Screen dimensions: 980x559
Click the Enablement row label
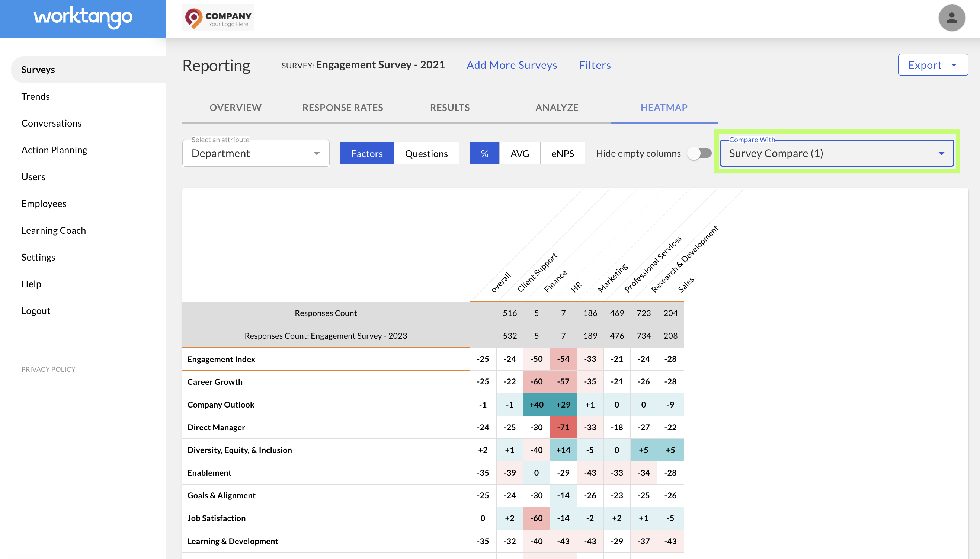pyautogui.click(x=209, y=473)
